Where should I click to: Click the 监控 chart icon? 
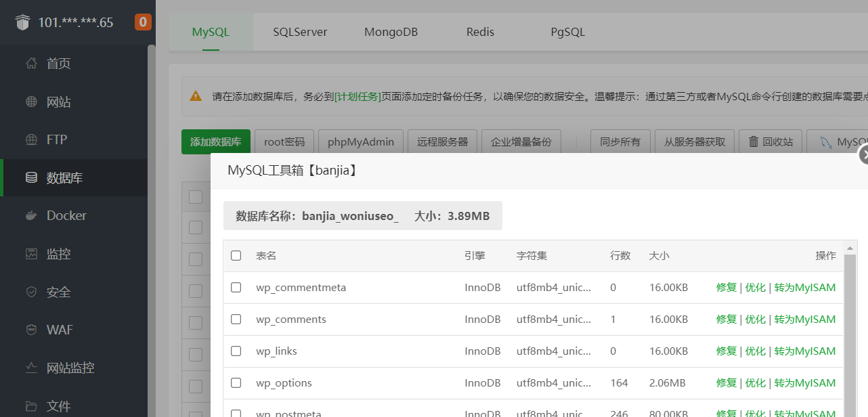[31, 254]
